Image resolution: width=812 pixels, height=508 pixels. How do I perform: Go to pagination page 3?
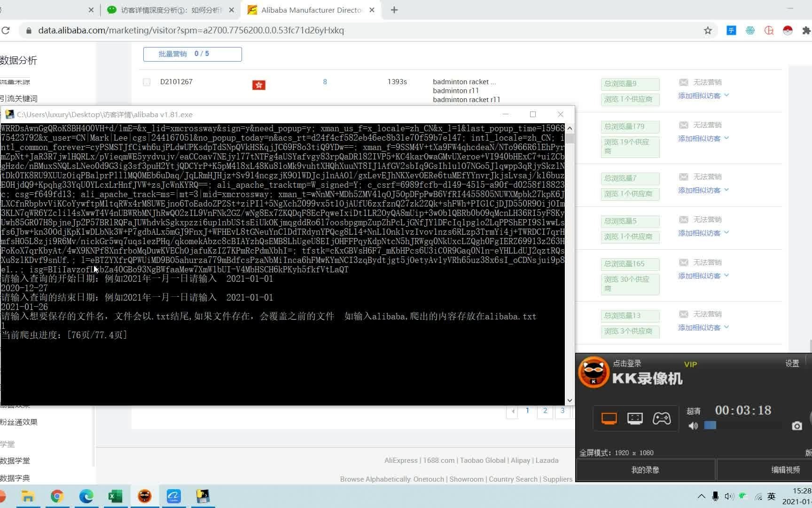[562, 411]
